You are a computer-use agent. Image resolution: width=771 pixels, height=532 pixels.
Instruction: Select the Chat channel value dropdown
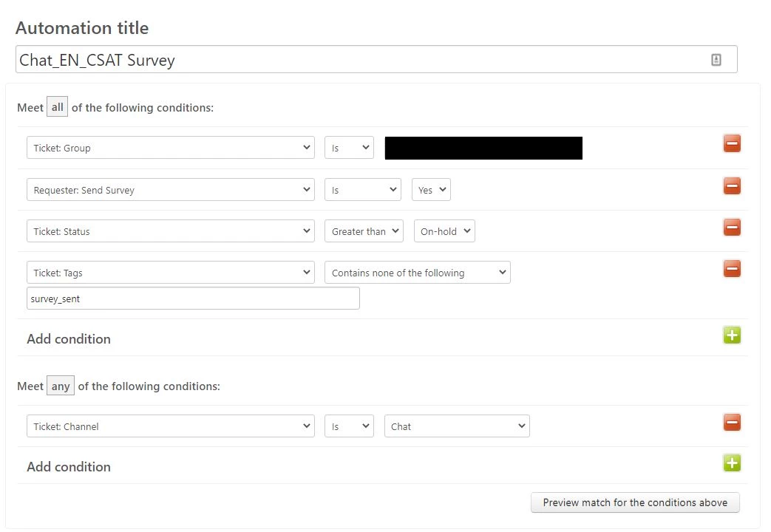[x=457, y=426]
